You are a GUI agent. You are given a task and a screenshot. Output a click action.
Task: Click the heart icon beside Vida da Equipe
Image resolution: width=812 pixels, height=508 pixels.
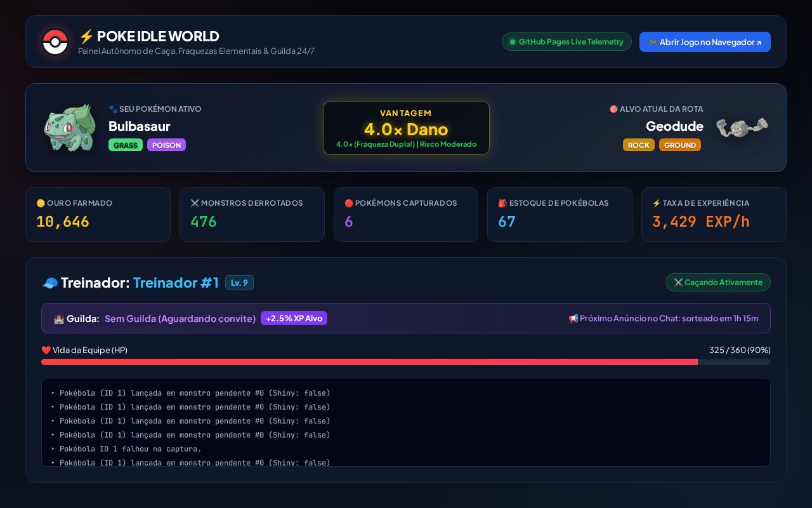[x=46, y=351]
